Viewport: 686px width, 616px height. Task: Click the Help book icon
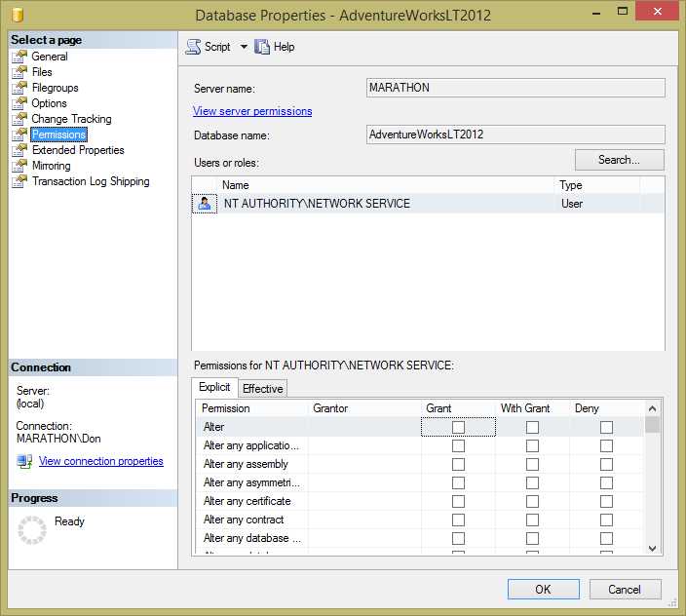tap(262, 47)
